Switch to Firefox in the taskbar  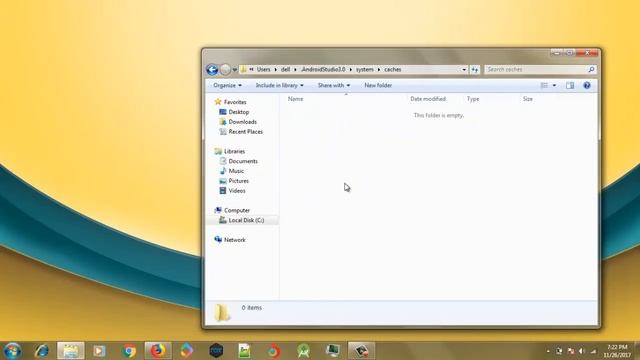pyautogui.click(x=158, y=351)
